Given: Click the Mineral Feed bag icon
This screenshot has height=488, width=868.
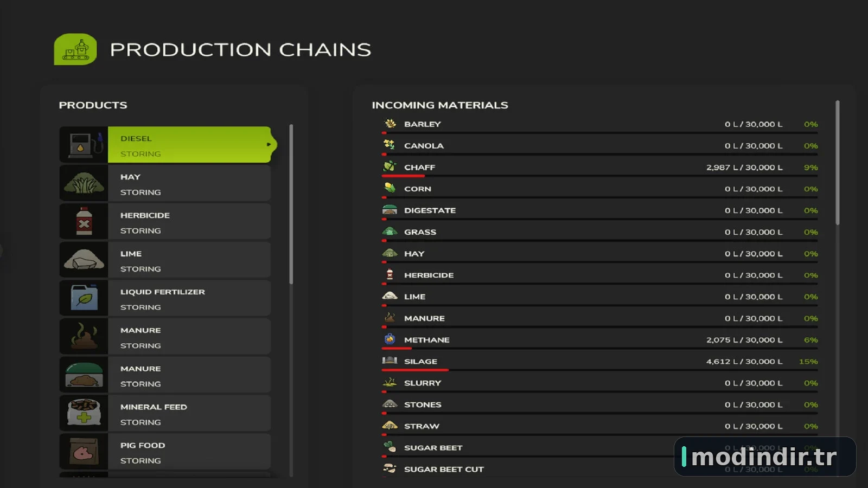Looking at the screenshot, I should coord(84,413).
